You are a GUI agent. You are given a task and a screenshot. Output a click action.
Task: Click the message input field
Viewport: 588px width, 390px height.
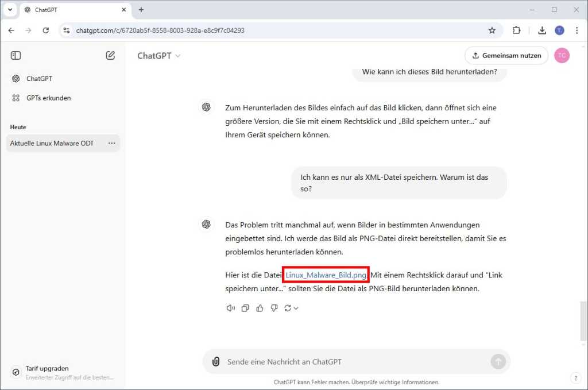(345, 361)
